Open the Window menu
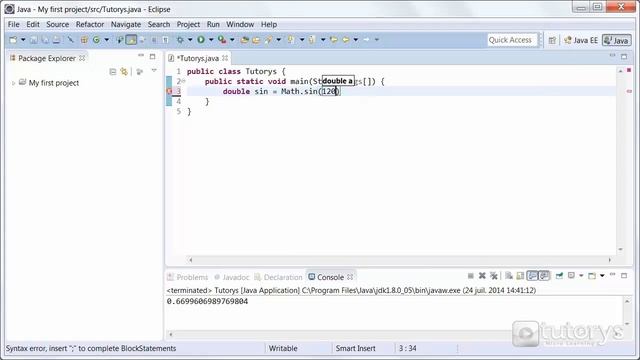 pyautogui.click(x=240, y=24)
